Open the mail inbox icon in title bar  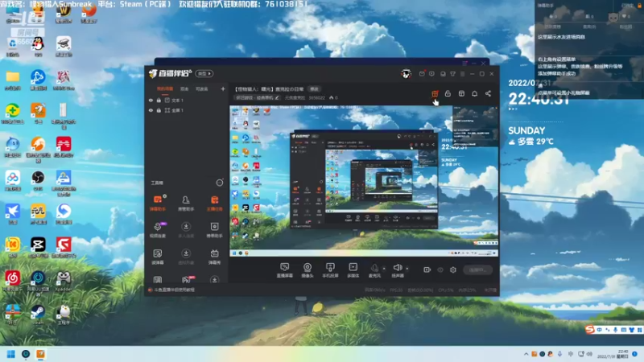click(422, 74)
